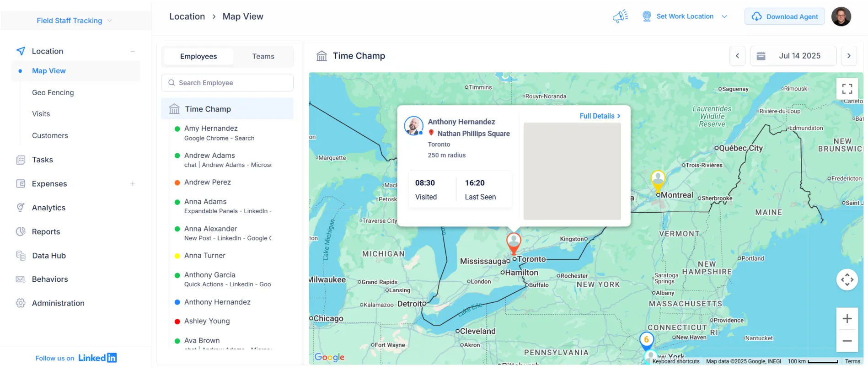Open the announcements megaphone icon
Viewport: 868px width, 370px height.
coord(620,16)
